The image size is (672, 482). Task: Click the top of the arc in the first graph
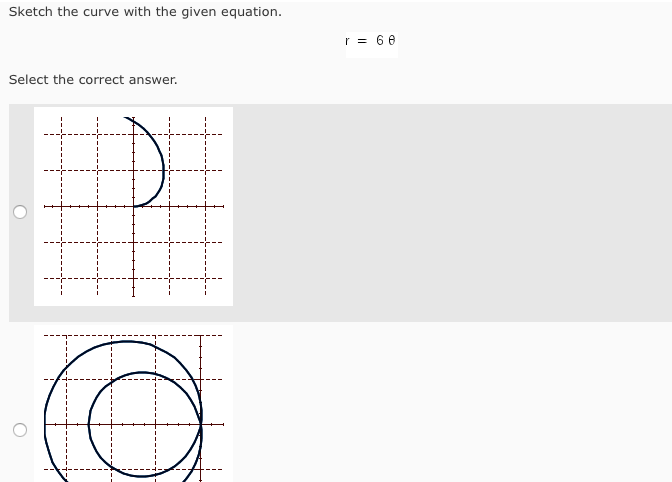128,119
